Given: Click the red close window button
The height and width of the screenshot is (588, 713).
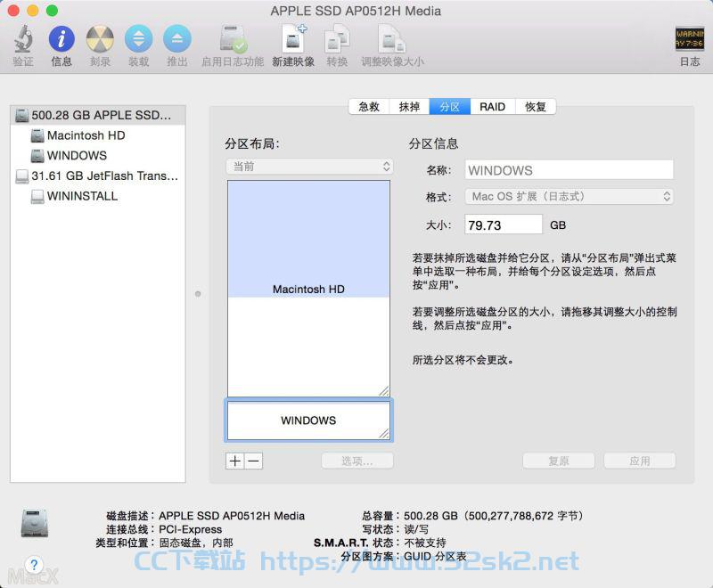Looking at the screenshot, I should coord(13,11).
